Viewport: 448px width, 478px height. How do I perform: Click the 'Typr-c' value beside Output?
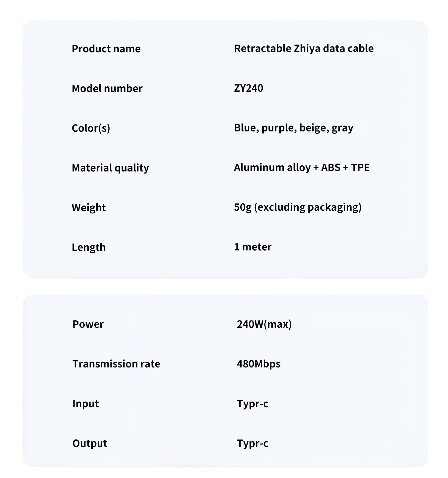click(x=253, y=443)
